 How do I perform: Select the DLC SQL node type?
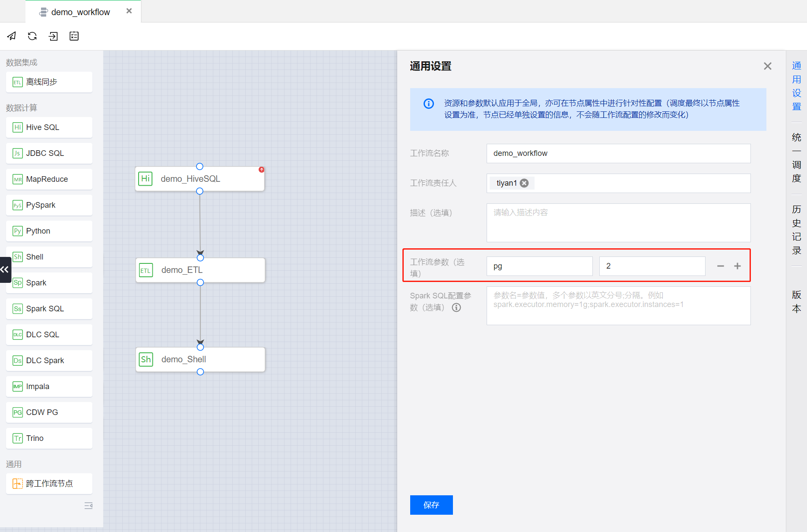(x=49, y=335)
